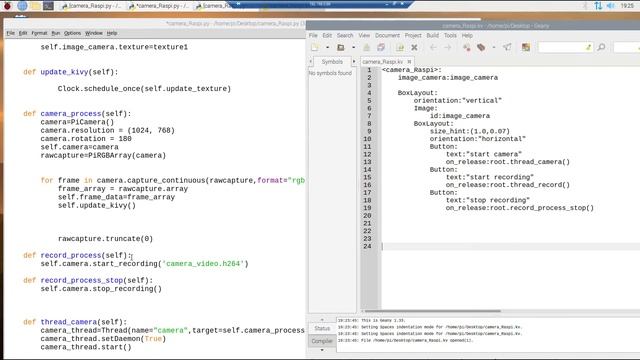Open the color chooser toolbar icon
Screen dimensions: 640x360
pyautogui.click(x=526, y=48)
